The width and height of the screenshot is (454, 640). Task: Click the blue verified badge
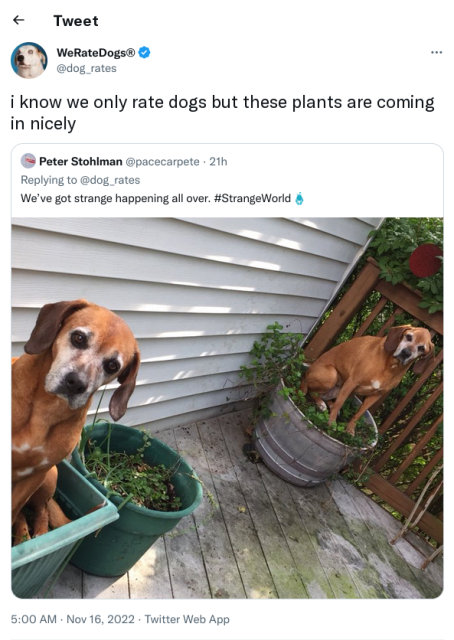pos(144,52)
